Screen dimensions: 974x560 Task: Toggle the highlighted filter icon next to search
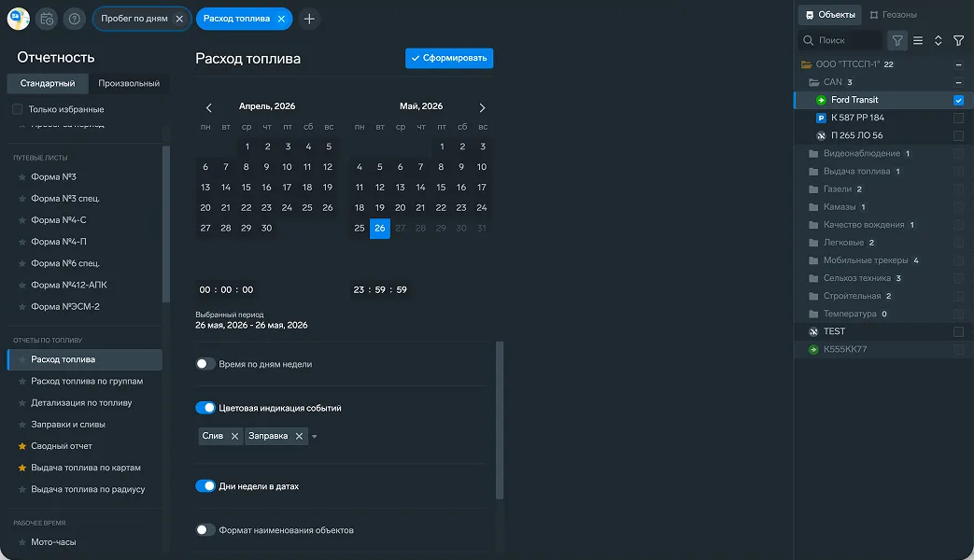(x=897, y=40)
